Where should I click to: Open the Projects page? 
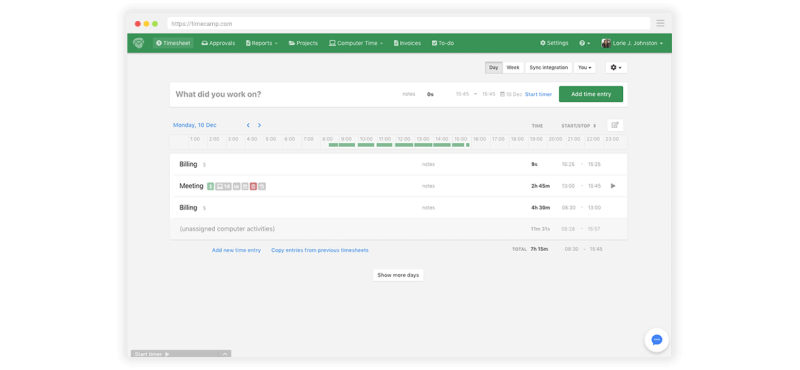pos(303,43)
